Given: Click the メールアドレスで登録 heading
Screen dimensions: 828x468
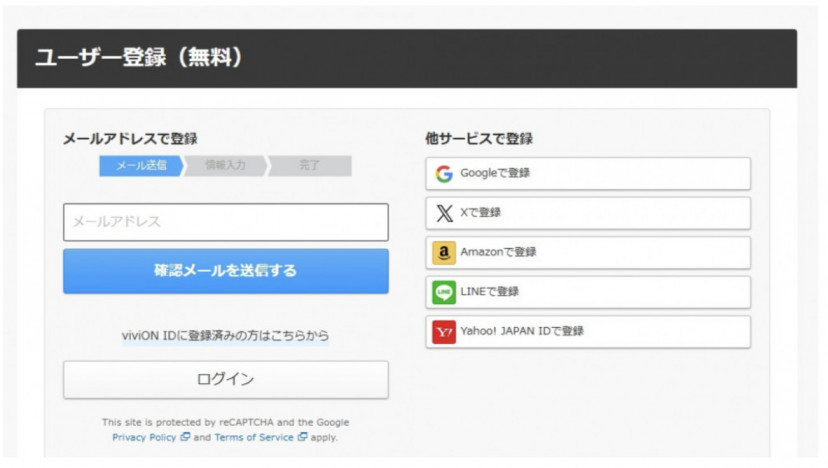Looking at the screenshot, I should (x=130, y=139).
